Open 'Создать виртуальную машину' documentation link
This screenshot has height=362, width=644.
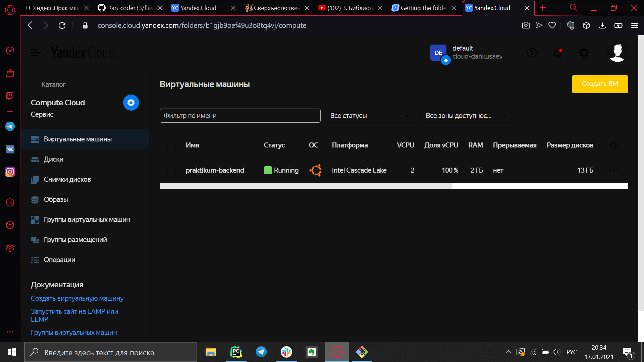coord(77,298)
